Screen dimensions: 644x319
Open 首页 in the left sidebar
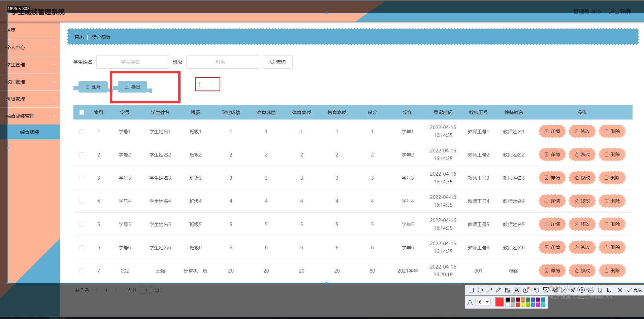(x=30, y=30)
